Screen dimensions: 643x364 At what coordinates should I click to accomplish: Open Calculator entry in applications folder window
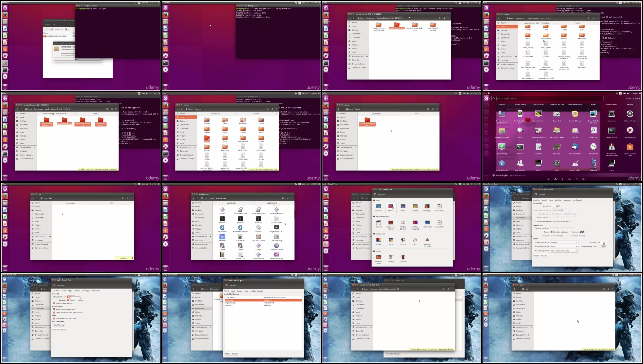[x=240, y=238]
